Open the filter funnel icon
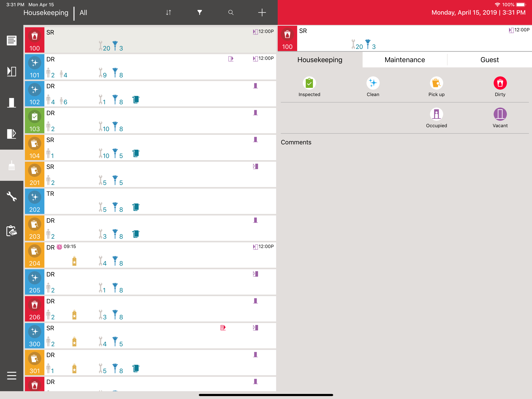Viewport: 532px width, 399px height. click(200, 12)
